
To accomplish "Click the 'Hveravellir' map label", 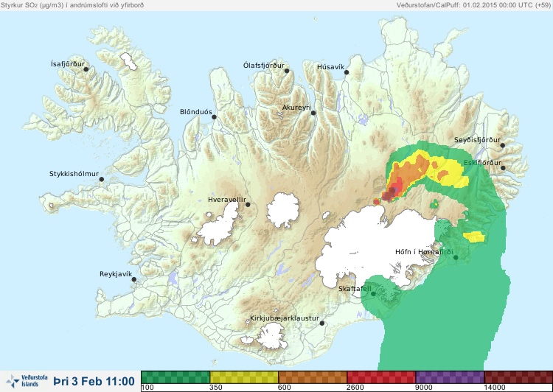I will [x=227, y=200].
